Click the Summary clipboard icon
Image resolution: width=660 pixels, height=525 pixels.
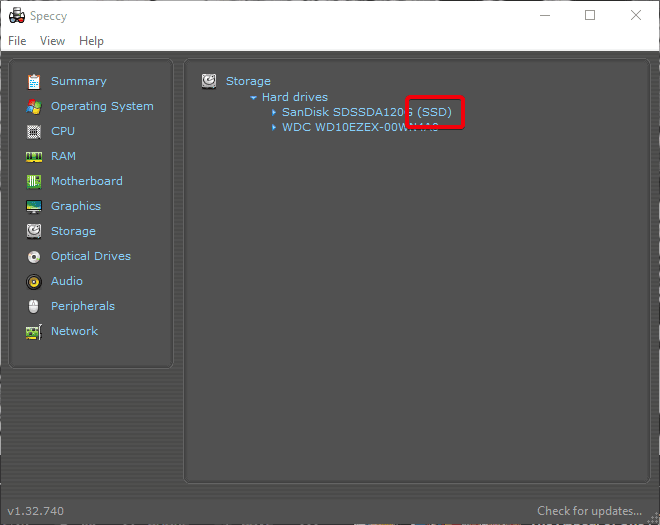pyautogui.click(x=34, y=82)
